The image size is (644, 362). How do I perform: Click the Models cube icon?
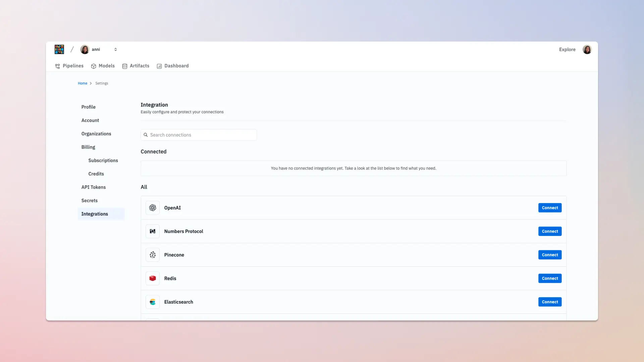pyautogui.click(x=94, y=66)
